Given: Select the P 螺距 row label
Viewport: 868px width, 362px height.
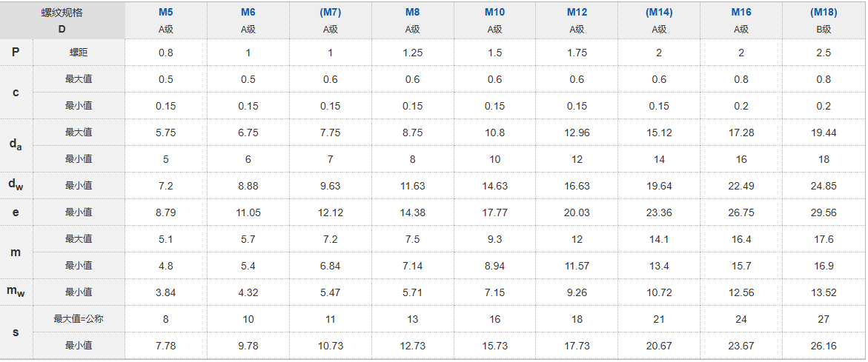Looking at the screenshot, I should 62,53.
